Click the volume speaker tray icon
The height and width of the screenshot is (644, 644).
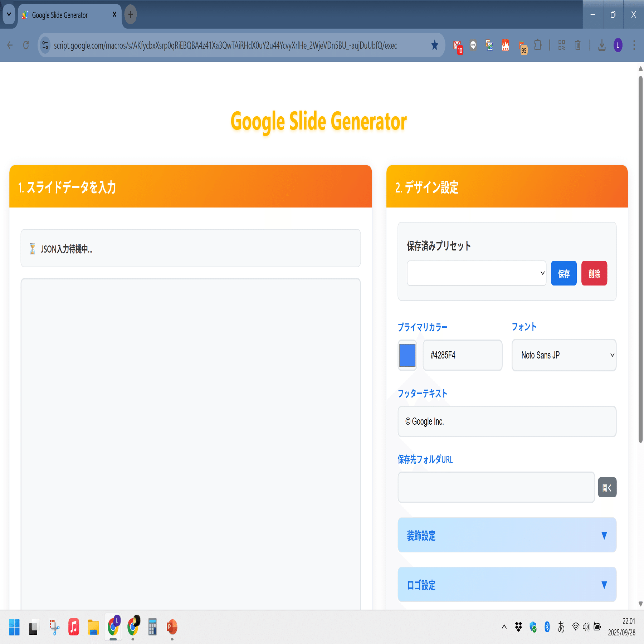(586, 627)
